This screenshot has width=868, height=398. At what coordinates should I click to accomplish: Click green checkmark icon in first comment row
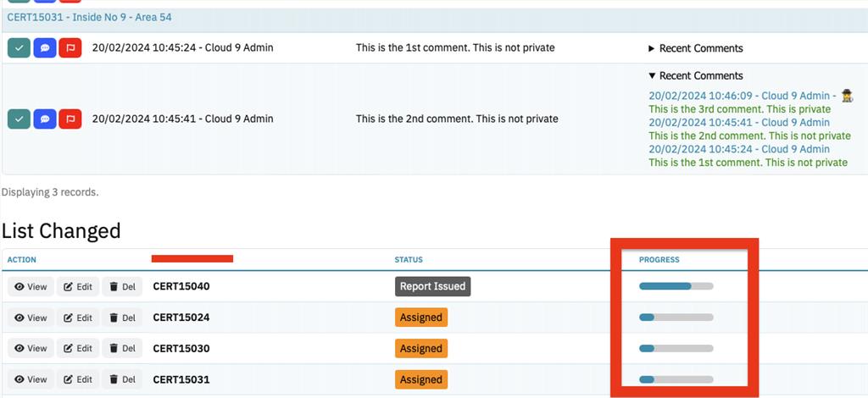coord(19,48)
